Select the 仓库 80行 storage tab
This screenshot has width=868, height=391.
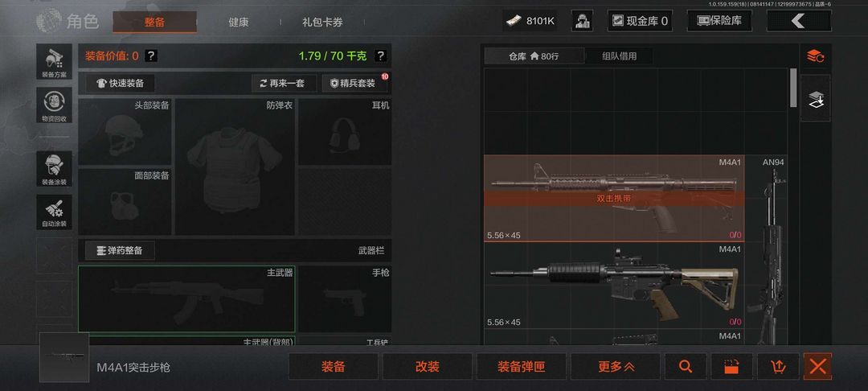pos(534,56)
